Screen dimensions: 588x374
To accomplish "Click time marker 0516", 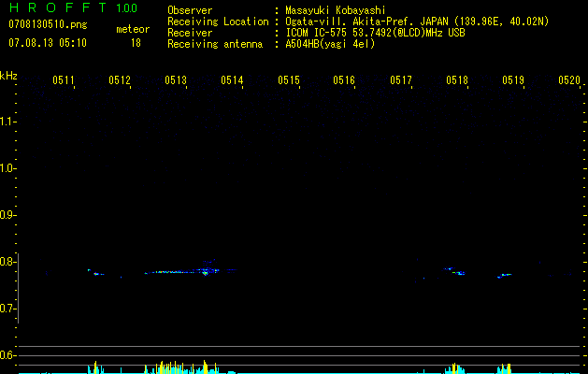I will [344, 80].
